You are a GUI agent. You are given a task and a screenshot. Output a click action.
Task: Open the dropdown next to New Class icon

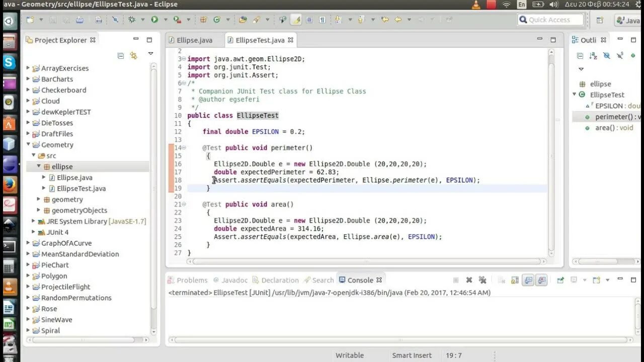[x=227, y=20]
